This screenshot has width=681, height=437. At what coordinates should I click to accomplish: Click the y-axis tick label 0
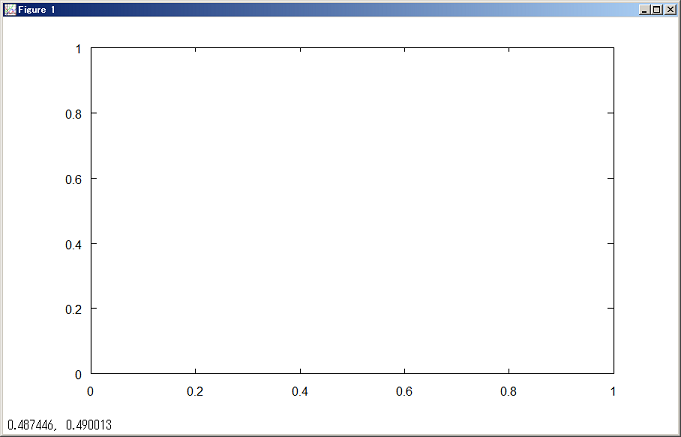pyautogui.click(x=78, y=374)
